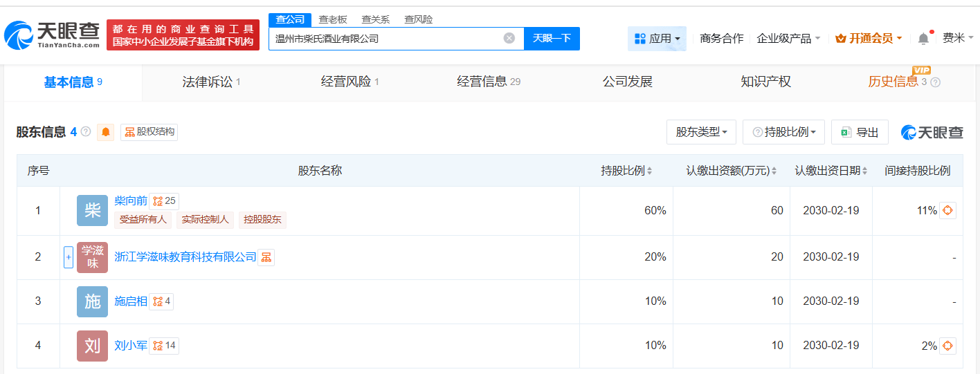Click the notification bell in header
This screenshot has height=374, width=980.
pyautogui.click(x=923, y=39)
